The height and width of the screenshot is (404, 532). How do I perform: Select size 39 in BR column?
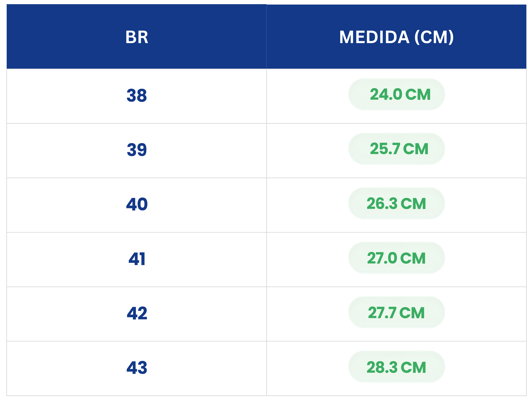click(137, 150)
